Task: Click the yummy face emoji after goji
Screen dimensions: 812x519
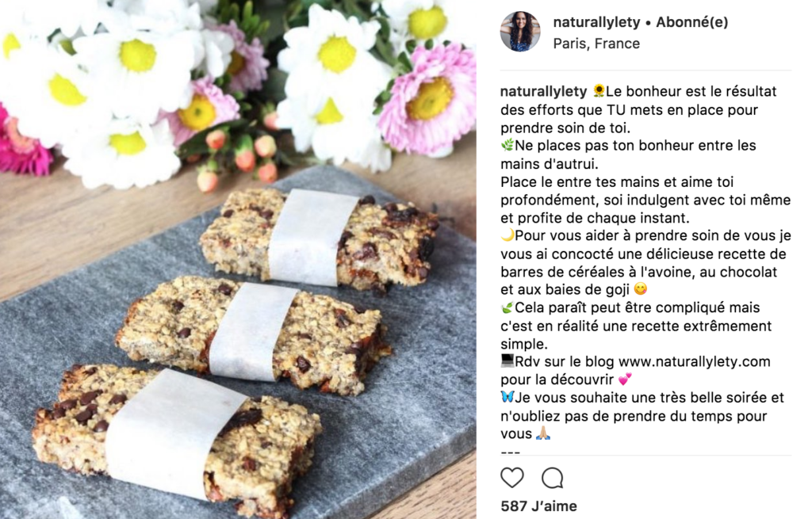Action: pos(641,288)
